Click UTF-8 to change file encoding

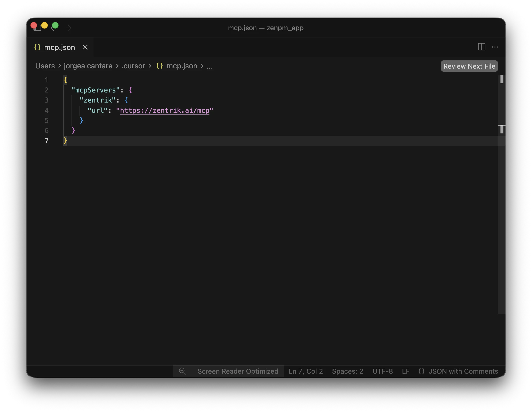(382, 371)
